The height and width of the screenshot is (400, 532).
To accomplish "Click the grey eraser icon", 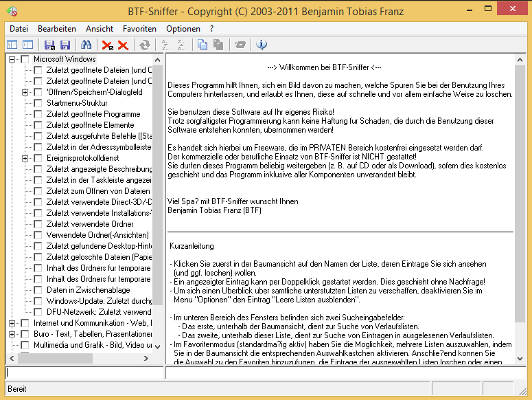I will [x=240, y=45].
